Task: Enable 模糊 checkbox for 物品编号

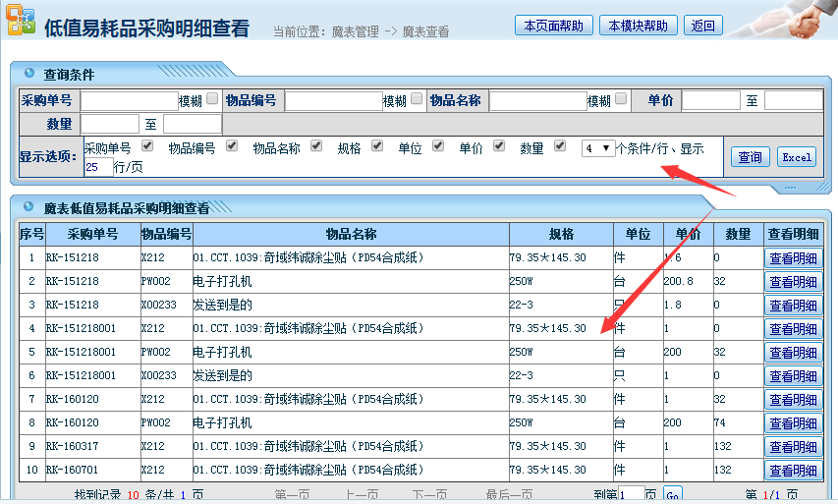Action: click(x=417, y=99)
